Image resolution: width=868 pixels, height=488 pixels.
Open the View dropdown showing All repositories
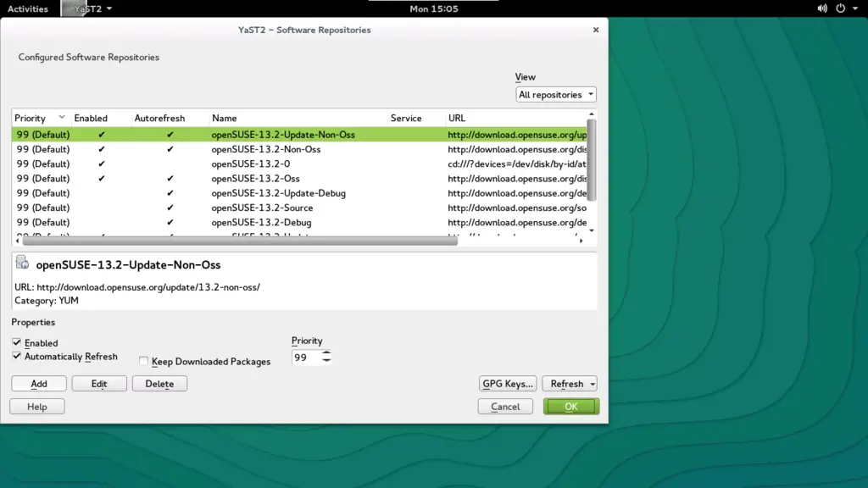point(556,95)
